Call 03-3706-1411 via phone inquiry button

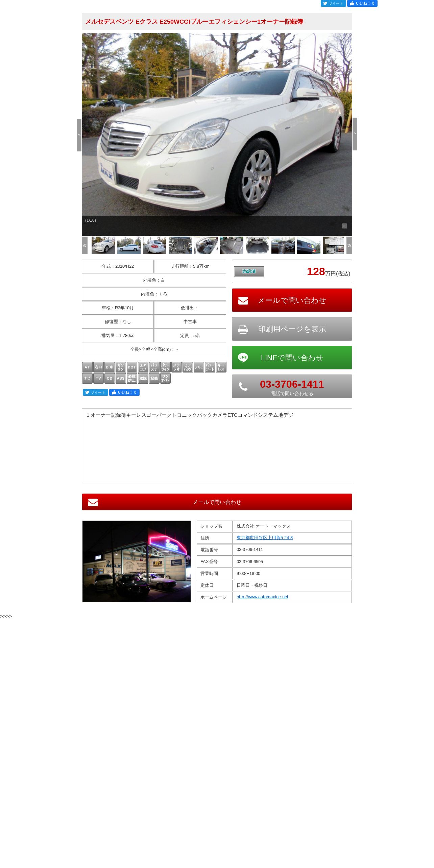[292, 386]
